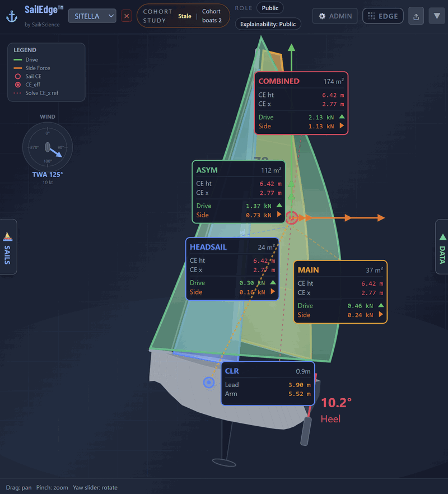Click the green Drive arrow in the ASYM panel

point(279,206)
